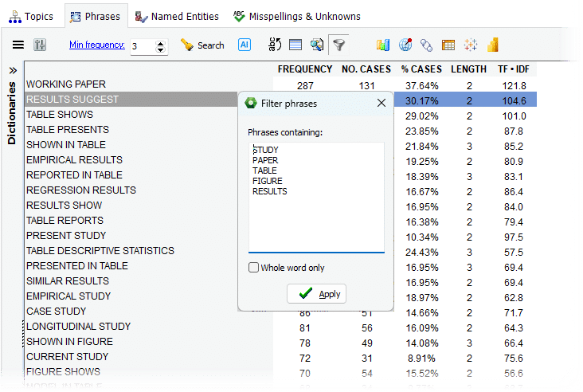Click the yellow column chart icon
583x392 pixels.
pos(492,45)
